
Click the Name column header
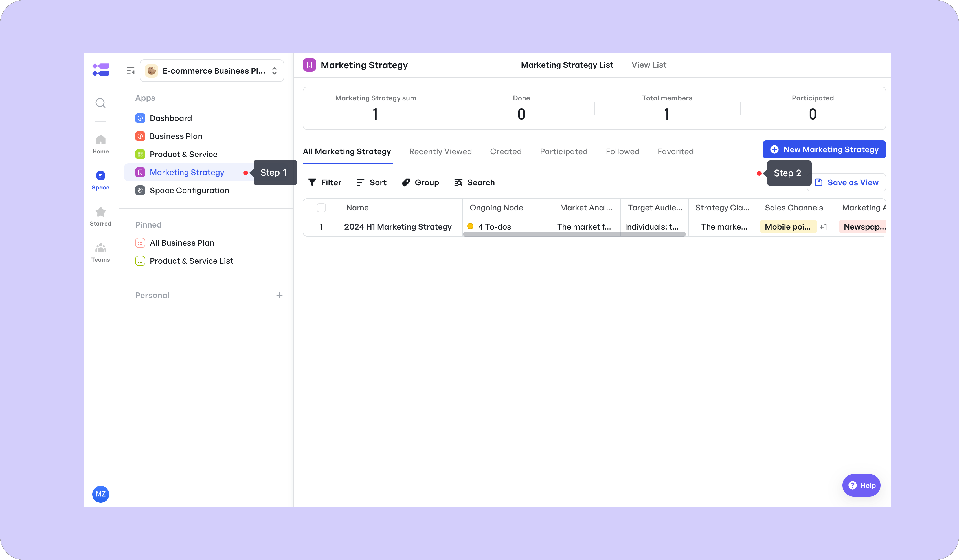[x=357, y=208]
